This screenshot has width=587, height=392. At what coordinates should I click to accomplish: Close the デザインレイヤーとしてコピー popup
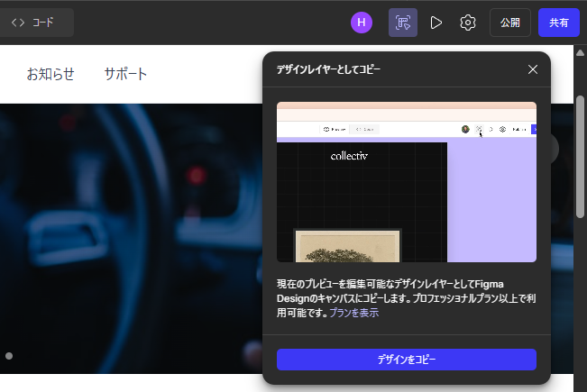point(533,69)
